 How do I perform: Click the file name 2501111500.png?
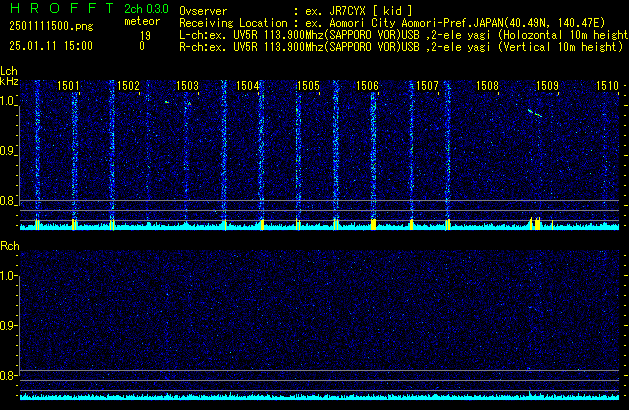tap(51, 26)
